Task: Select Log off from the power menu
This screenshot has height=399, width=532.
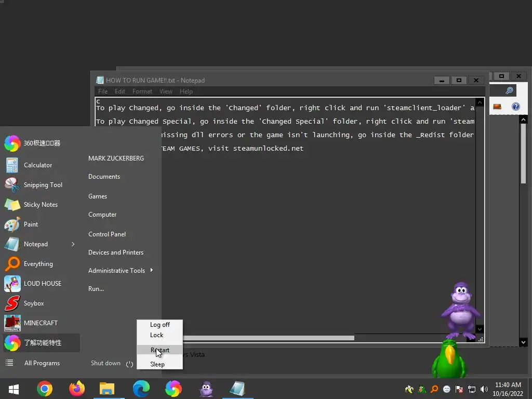Action: pos(160,325)
